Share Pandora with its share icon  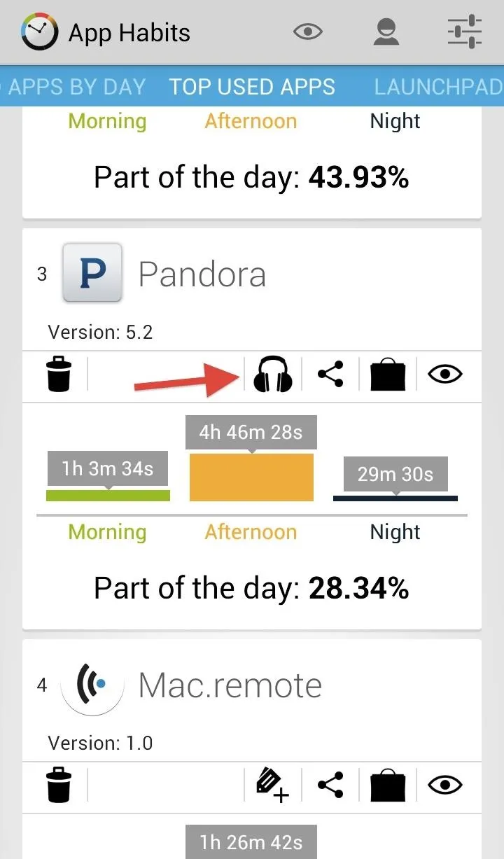tap(330, 375)
